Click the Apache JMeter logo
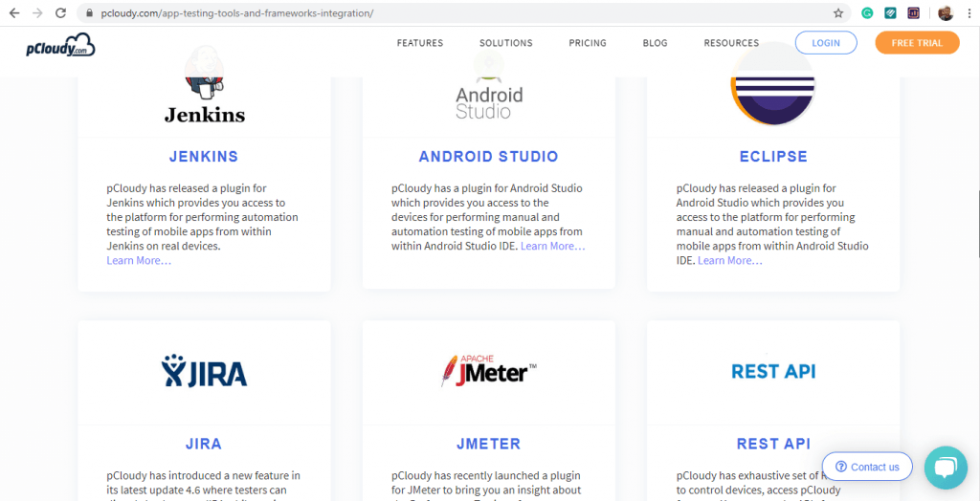Viewport: 980px width, 501px height. pos(488,370)
